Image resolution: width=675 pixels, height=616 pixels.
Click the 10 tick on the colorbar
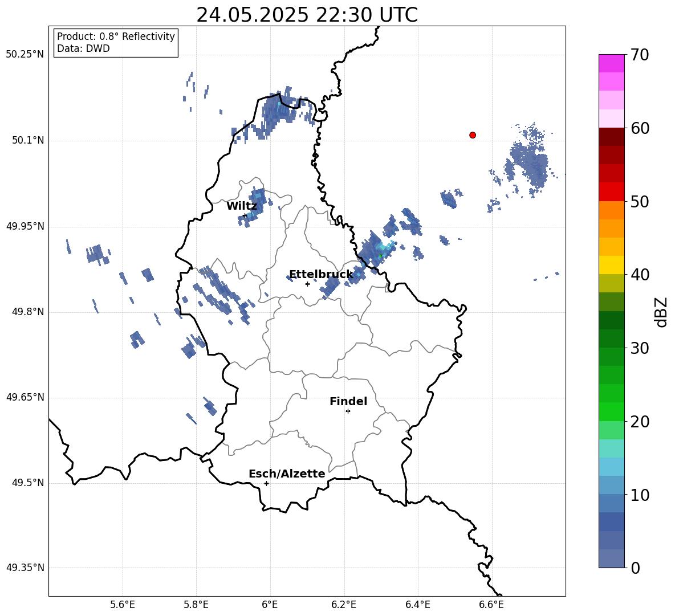[x=640, y=496]
